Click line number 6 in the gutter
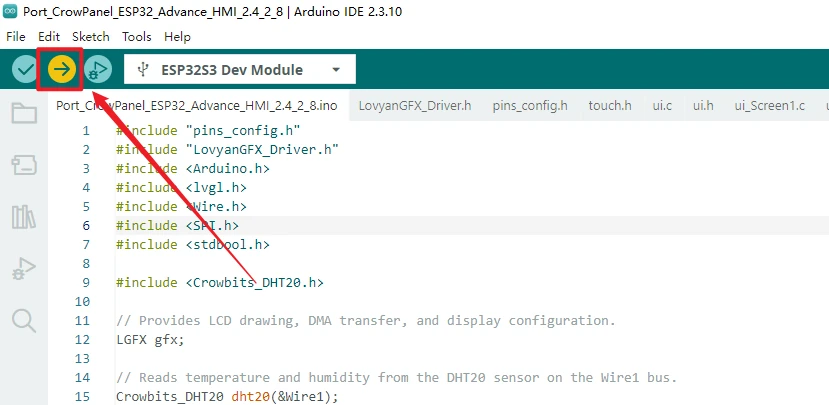 point(86,226)
